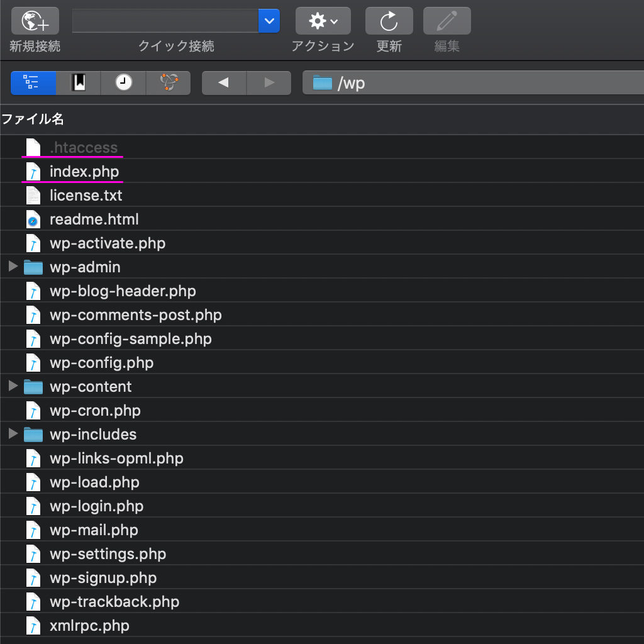Click the wp-trackback.php file name

[x=114, y=602]
